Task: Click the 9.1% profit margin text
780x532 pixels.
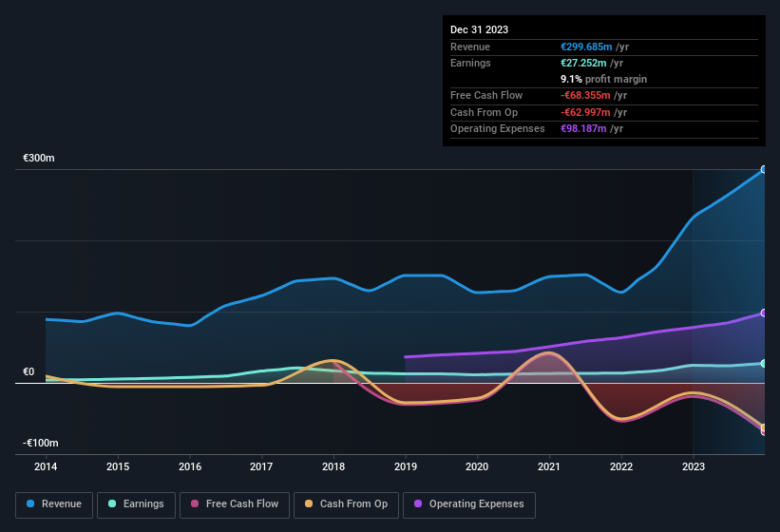Action: (604, 79)
